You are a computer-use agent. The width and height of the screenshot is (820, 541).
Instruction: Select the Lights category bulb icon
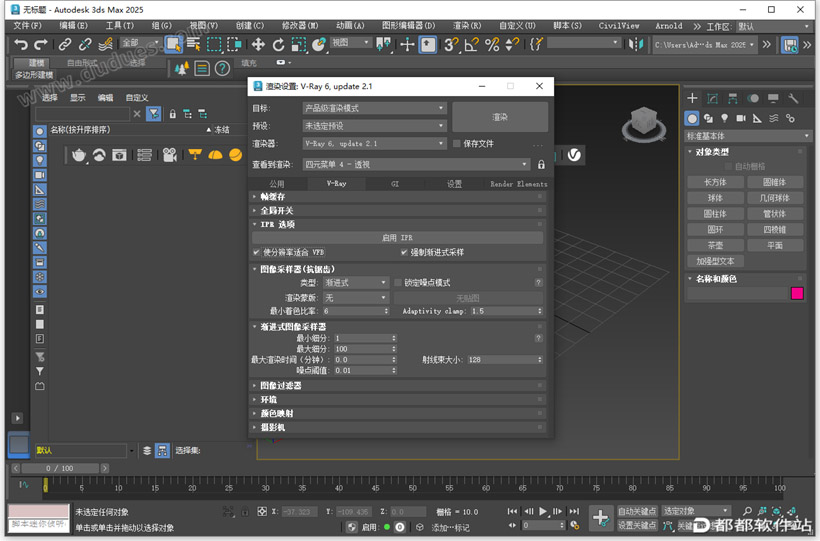coord(724,118)
